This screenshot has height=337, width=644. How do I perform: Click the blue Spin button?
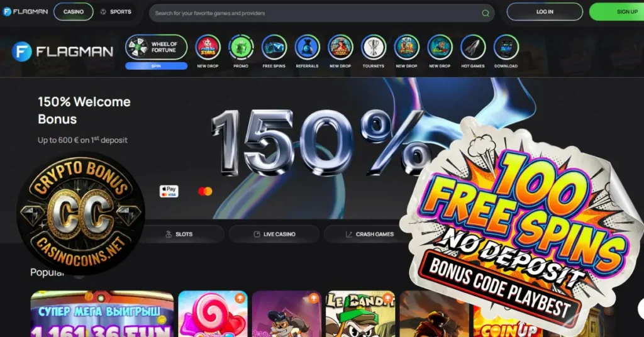coord(156,66)
